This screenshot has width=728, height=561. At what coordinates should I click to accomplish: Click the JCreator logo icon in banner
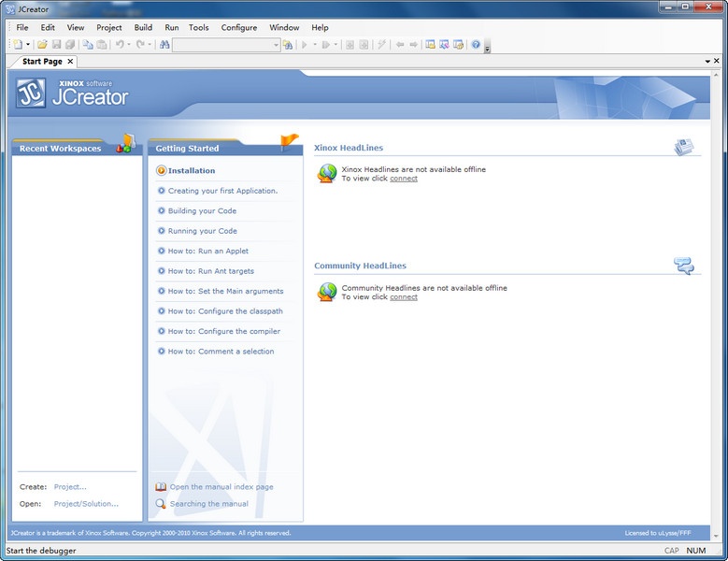click(x=31, y=93)
